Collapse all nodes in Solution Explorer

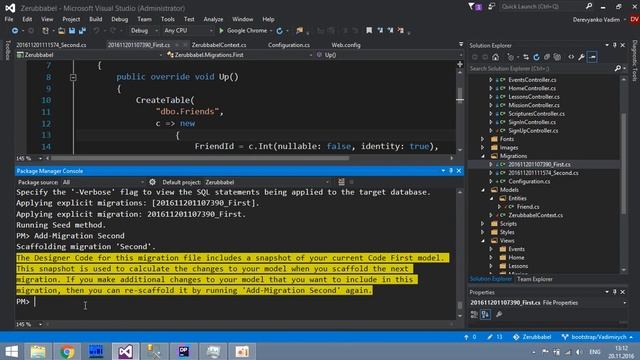pos(547,57)
